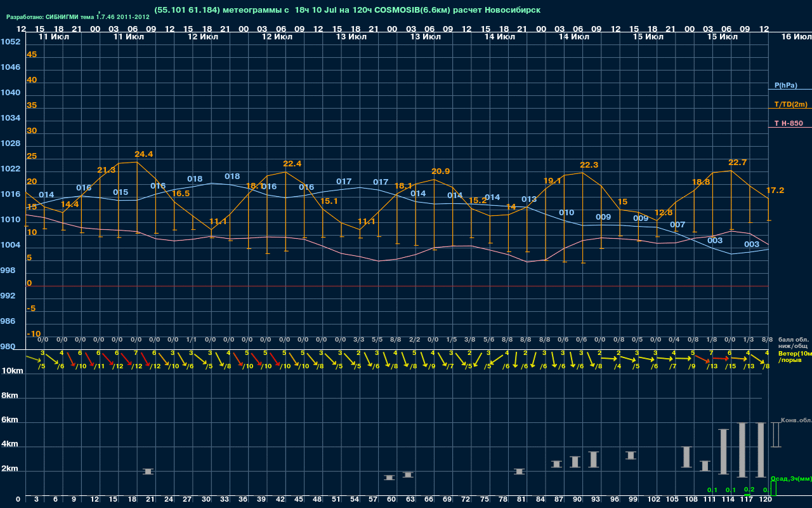Click the 2/2 cloud cover value
812x508 pixels.
[x=414, y=340]
